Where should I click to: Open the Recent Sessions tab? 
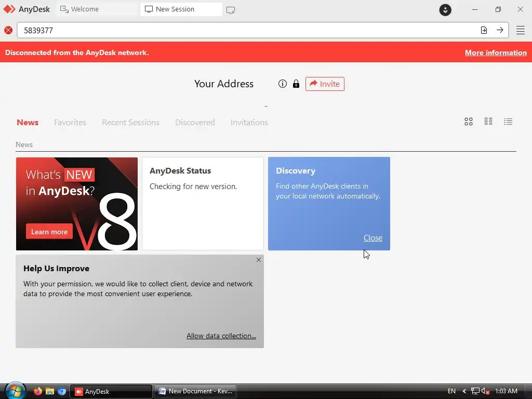click(130, 123)
